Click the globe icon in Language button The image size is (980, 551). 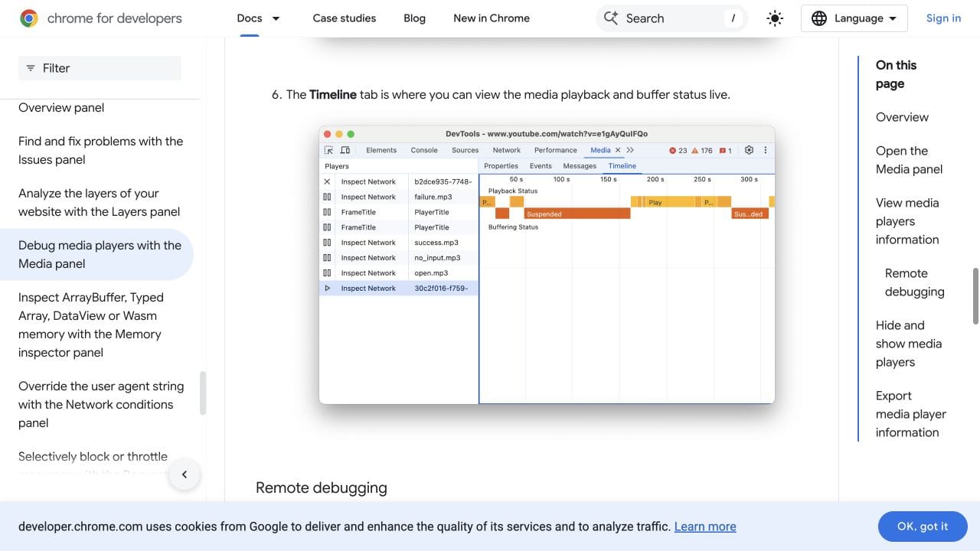[819, 18]
